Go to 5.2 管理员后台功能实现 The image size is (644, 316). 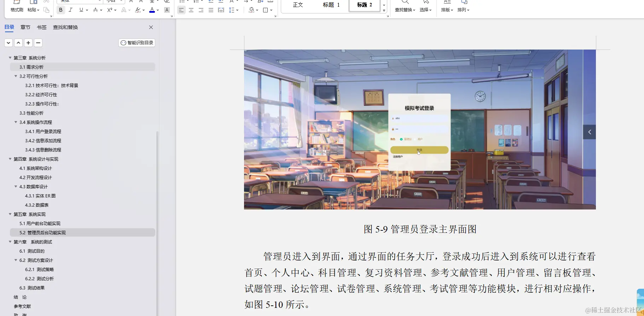pos(82,232)
